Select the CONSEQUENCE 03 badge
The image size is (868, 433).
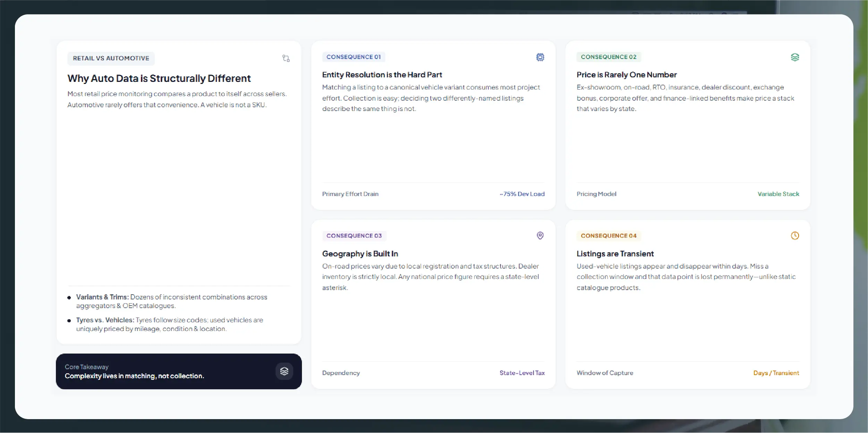pyautogui.click(x=354, y=236)
